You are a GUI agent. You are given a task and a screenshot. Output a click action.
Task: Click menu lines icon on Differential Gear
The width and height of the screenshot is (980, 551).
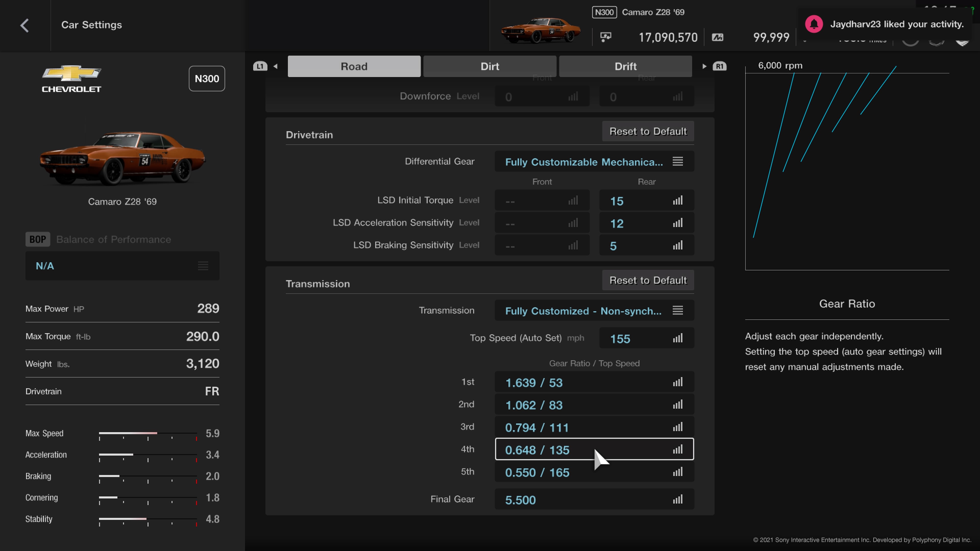click(x=678, y=161)
